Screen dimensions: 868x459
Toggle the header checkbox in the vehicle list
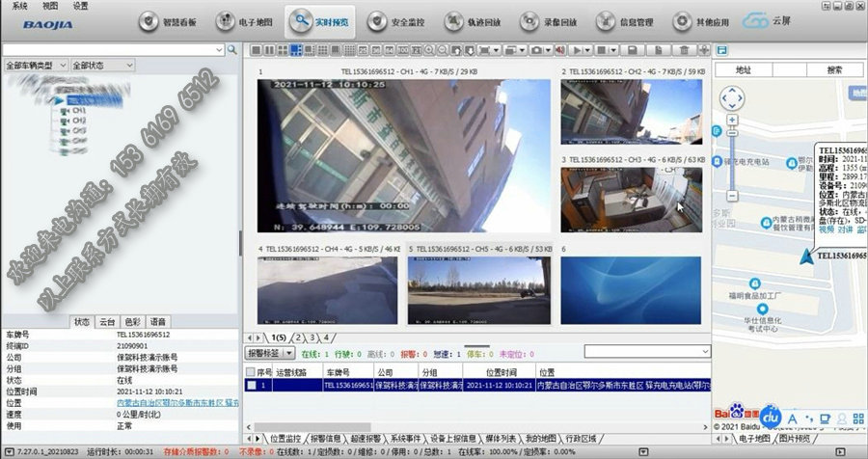[251, 371]
